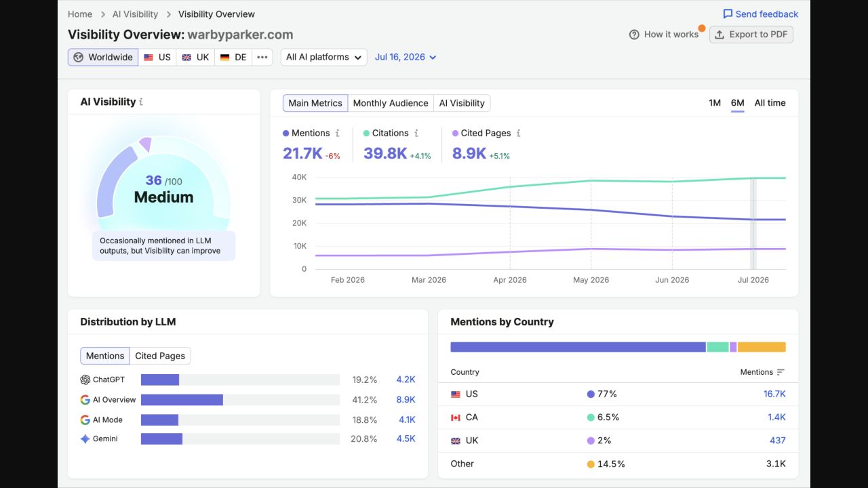Click the sort icon next to Mentions column
Image resolution: width=868 pixels, height=488 pixels.
tap(781, 372)
